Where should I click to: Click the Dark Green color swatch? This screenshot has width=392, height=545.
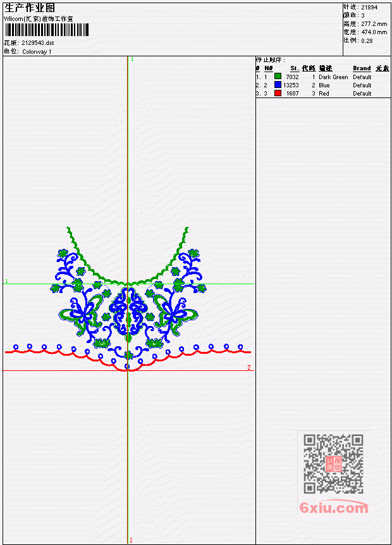coord(278,77)
